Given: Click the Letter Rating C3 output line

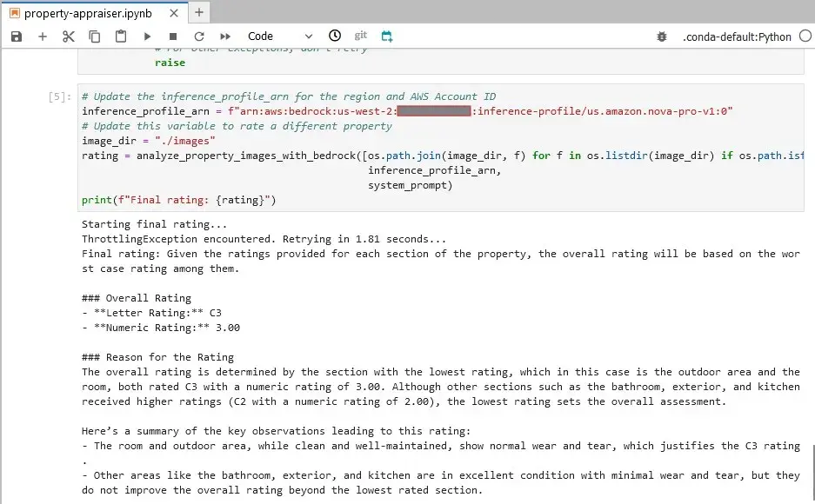Looking at the screenshot, I should pyautogui.click(x=151, y=313).
